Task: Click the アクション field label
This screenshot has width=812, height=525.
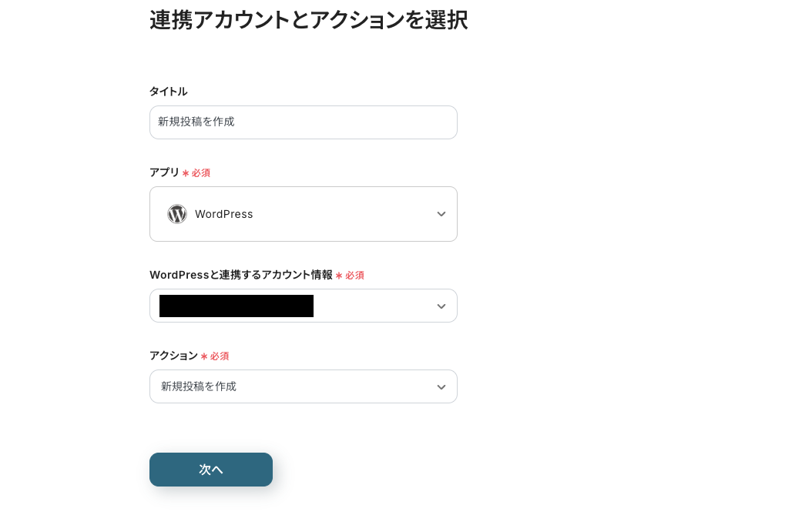Action: pyautogui.click(x=173, y=356)
